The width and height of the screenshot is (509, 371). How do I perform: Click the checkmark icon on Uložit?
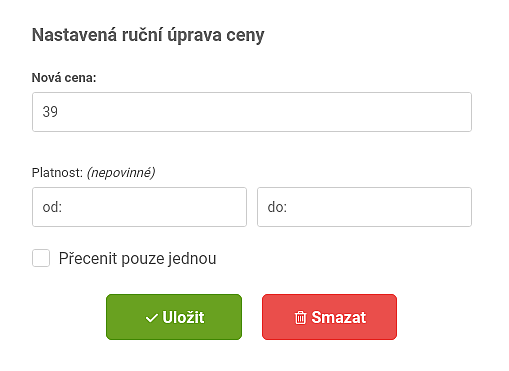click(x=152, y=318)
